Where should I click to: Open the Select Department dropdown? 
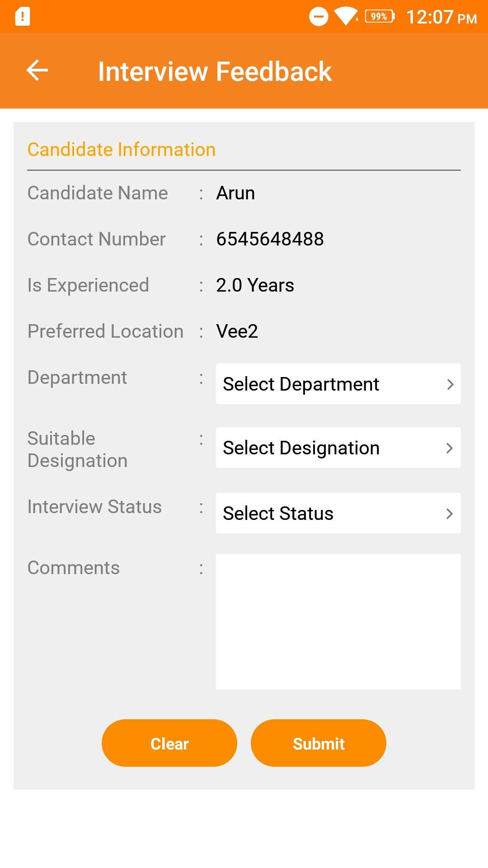338,384
